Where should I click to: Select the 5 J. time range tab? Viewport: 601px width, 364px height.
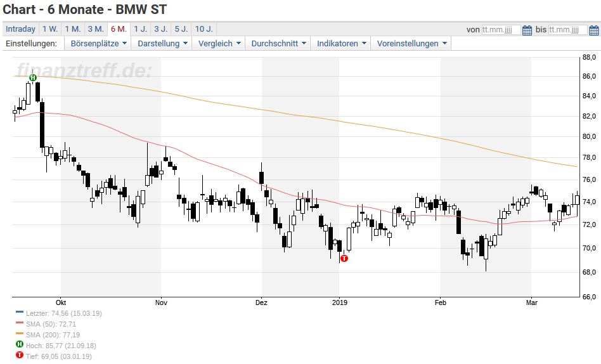pyautogui.click(x=181, y=29)
